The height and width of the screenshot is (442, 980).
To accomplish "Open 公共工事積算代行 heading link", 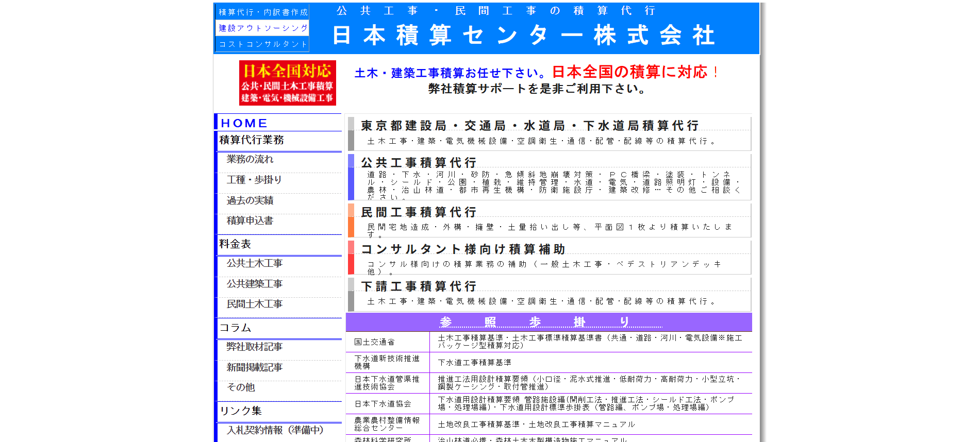I will click(419, 162).
